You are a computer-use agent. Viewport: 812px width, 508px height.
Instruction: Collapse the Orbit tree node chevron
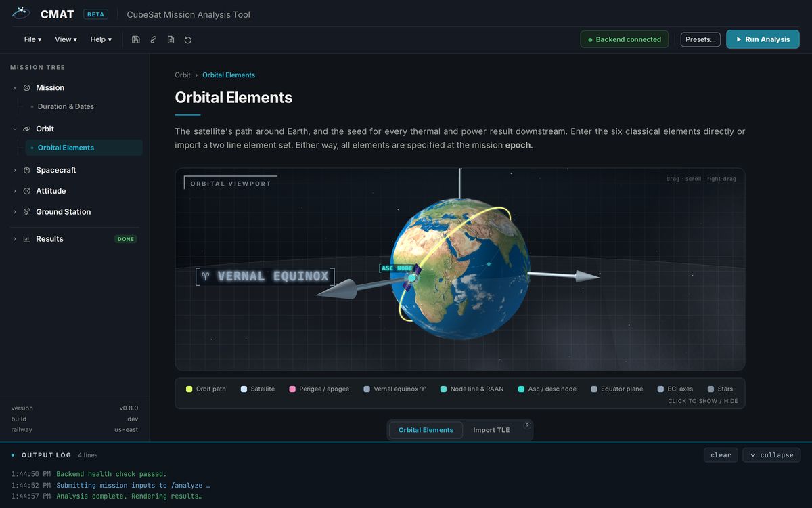pos(15,129)
